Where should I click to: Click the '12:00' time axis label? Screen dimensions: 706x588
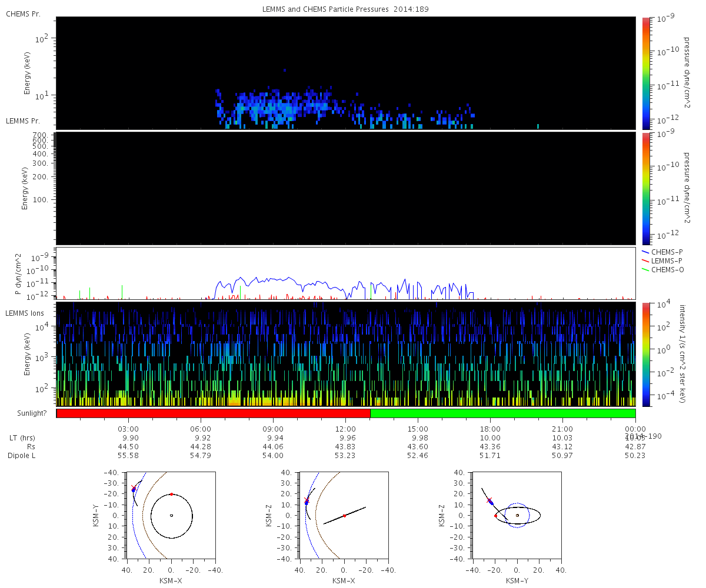coord(346,429)
